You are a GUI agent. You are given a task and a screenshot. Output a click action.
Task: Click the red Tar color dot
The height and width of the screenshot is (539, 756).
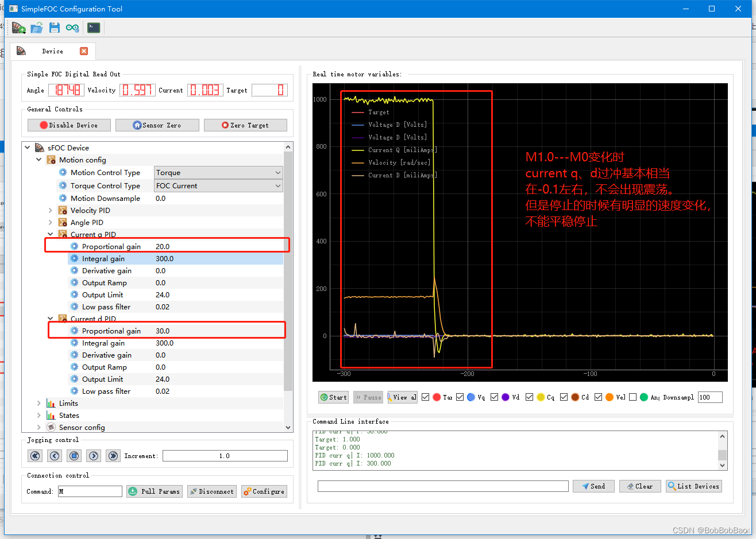437,397
